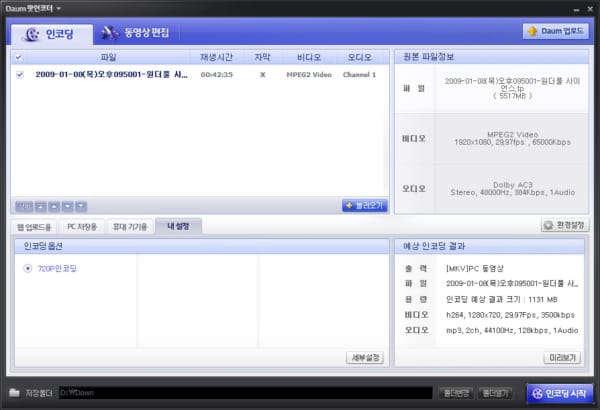Open the Daum팟인코더 title dropdown arrow
Screen dimensions: 600x410
pos(59,8)
